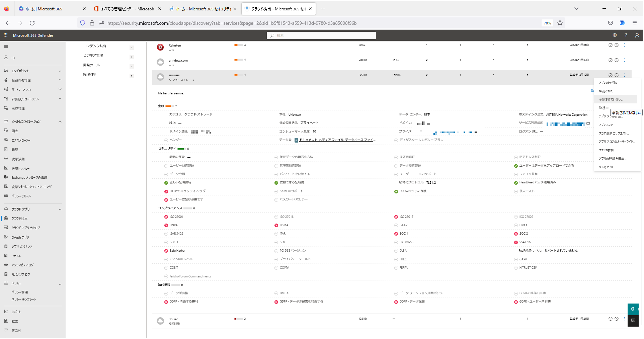Open クラウド検出 in the sidebar
The height and width of the screenshot is (339, 644).
point(19,219)
